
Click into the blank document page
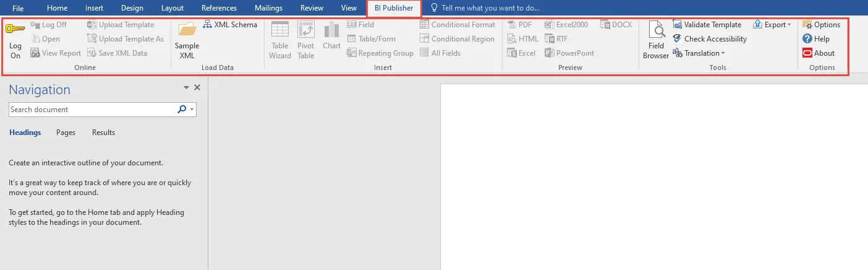tap(654, 176)
